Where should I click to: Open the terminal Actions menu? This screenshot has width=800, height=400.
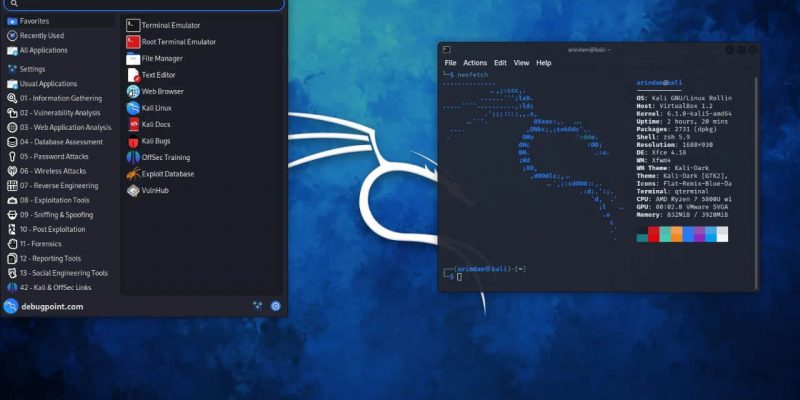click(x=475, y=63)
